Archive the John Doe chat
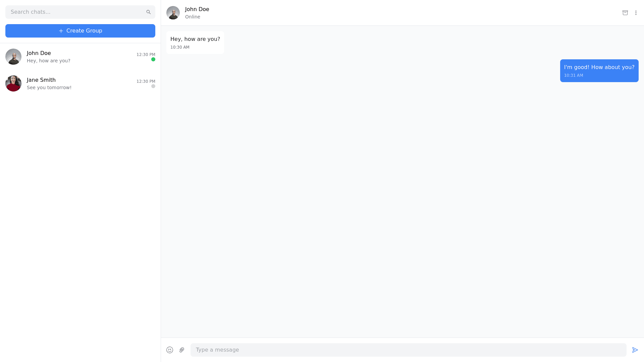The height and width of the screenshot is (362, 644). coord(625,13)
